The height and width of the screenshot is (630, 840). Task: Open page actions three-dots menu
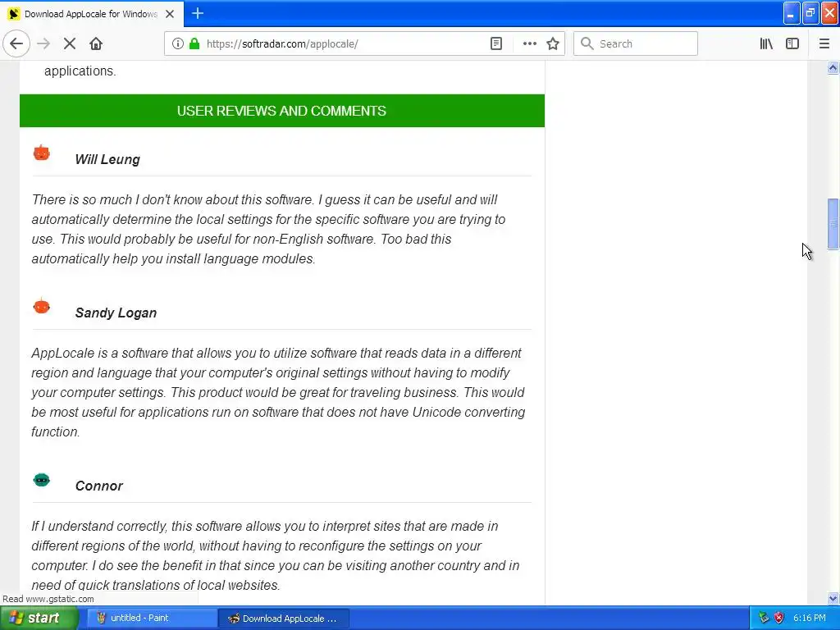(x=529, y=43)
